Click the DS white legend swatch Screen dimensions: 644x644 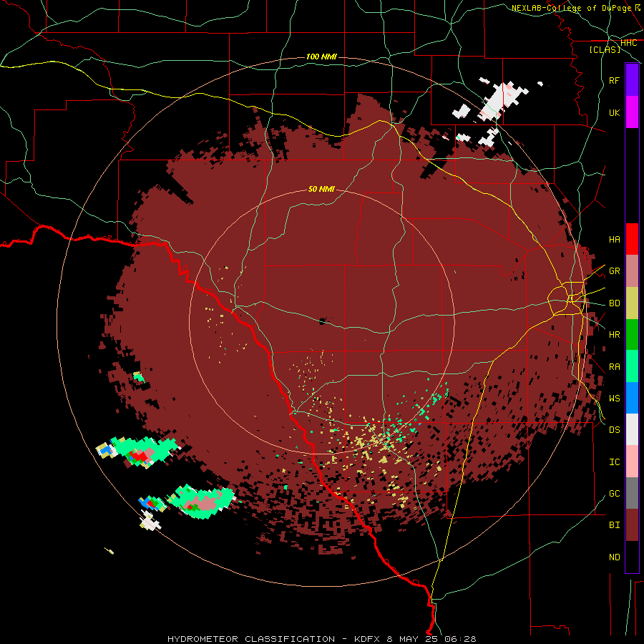tap(632, 429)
